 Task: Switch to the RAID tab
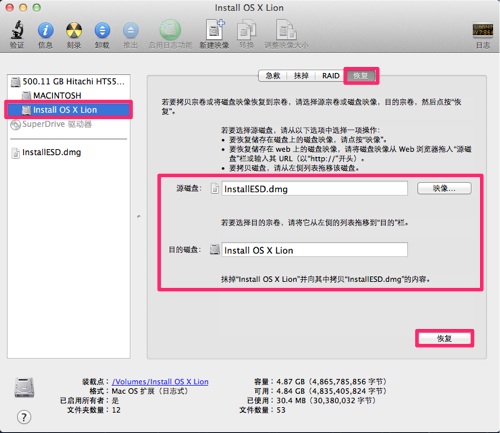coord(330,76)
